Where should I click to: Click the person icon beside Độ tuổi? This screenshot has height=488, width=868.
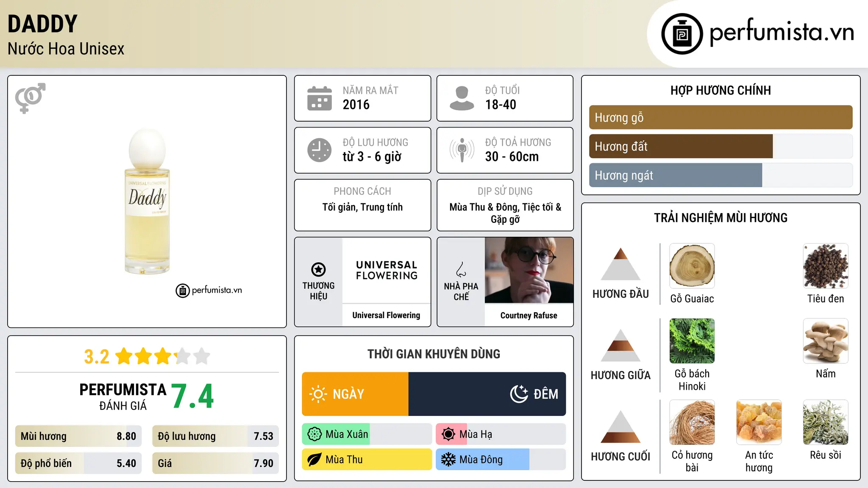point(462,98)
